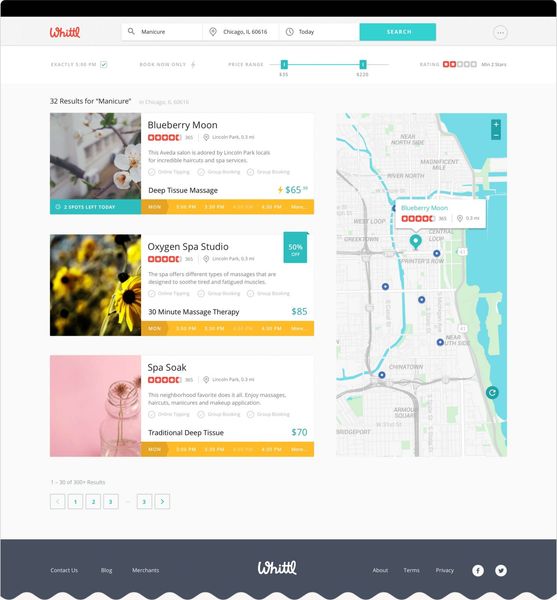Open the Facebook page icon
The width and height of the screenshot is (557, 600).
[477, 571]
